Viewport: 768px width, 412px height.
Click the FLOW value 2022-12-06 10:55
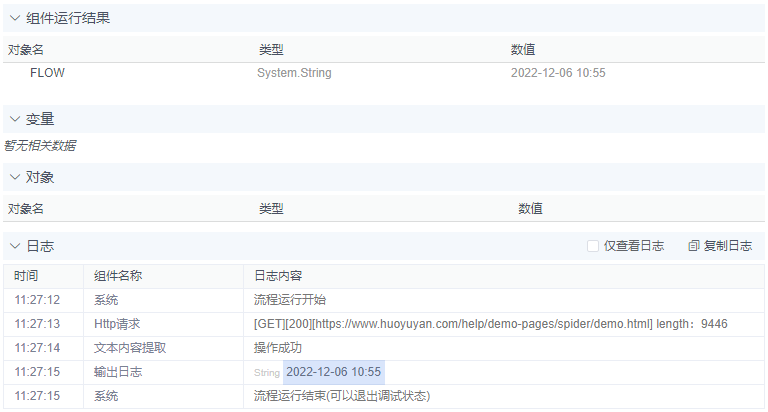557,73
